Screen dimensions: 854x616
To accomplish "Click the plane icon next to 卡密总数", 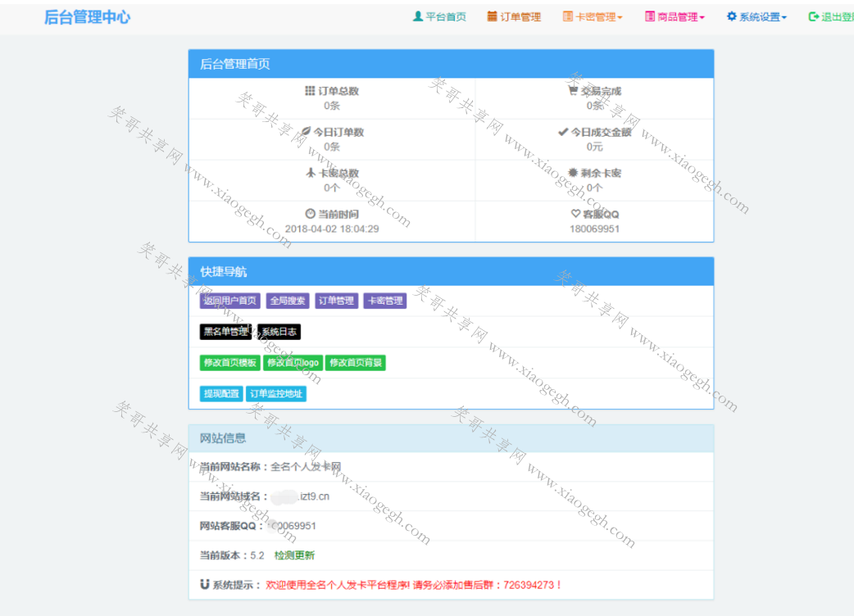I will (x=311, y=173).
